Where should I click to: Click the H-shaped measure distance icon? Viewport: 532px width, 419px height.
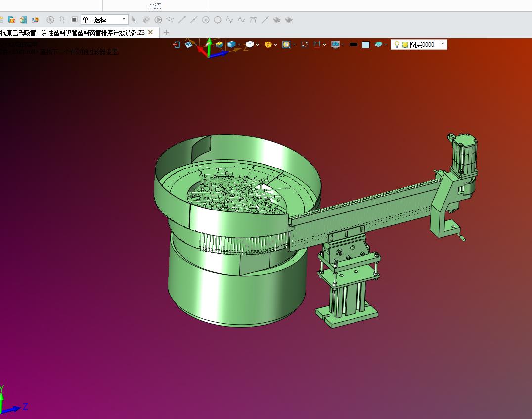(x=317, y=45)
